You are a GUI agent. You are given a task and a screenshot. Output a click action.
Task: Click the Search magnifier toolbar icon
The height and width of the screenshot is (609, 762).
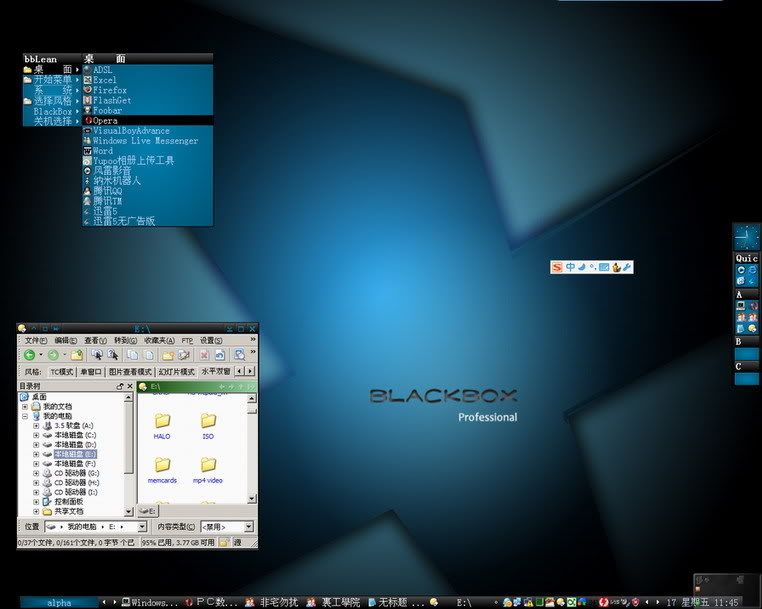pyautogui.click(x=240, y=355)
